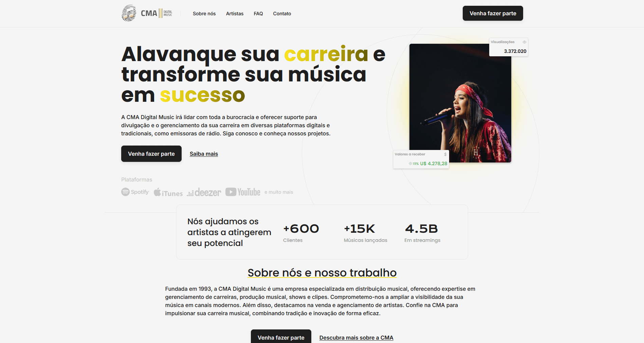Click the YouTube platform logo
644x343 pixels.
(x=243, y=192)
